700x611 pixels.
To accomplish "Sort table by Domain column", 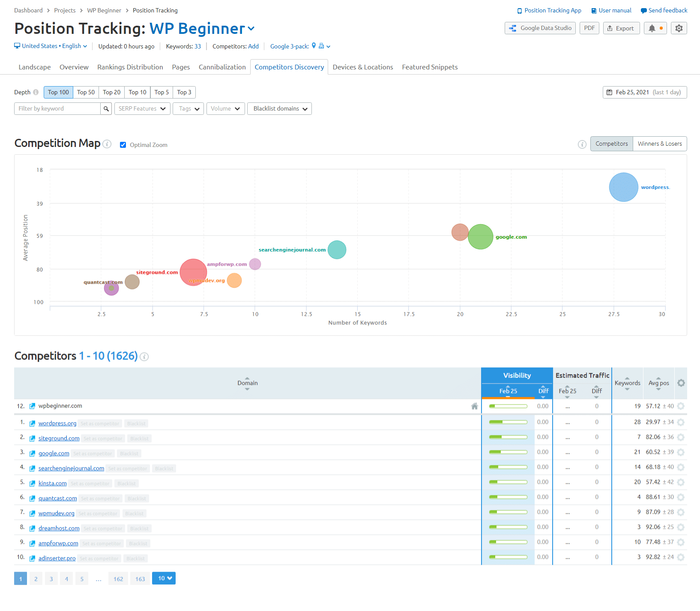I will (248, 383).
